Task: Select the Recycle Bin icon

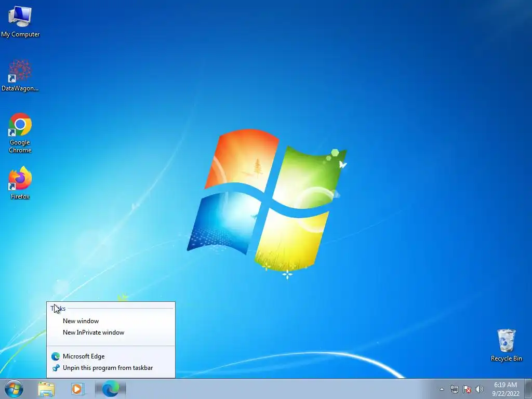Action: [x=506, y=345]
